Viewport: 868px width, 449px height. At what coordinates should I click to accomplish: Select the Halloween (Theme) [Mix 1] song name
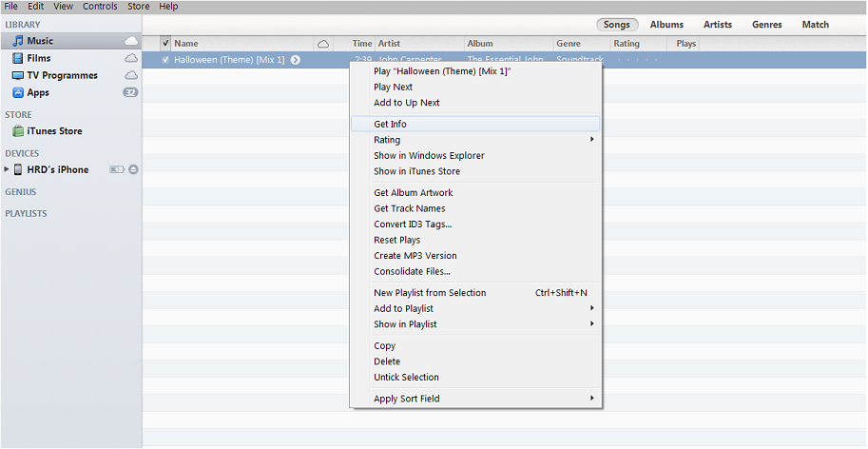(x=229, y=60)
